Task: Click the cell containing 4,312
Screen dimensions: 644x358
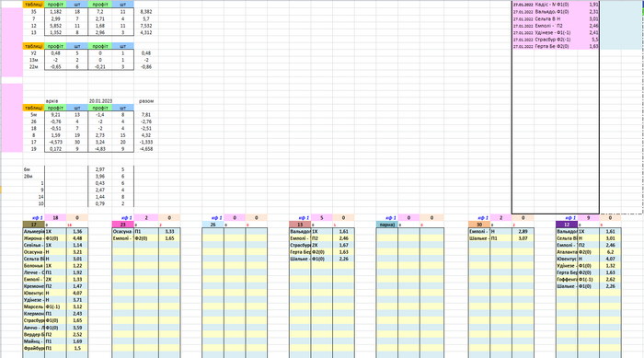Action: click(x=145, y=32)
